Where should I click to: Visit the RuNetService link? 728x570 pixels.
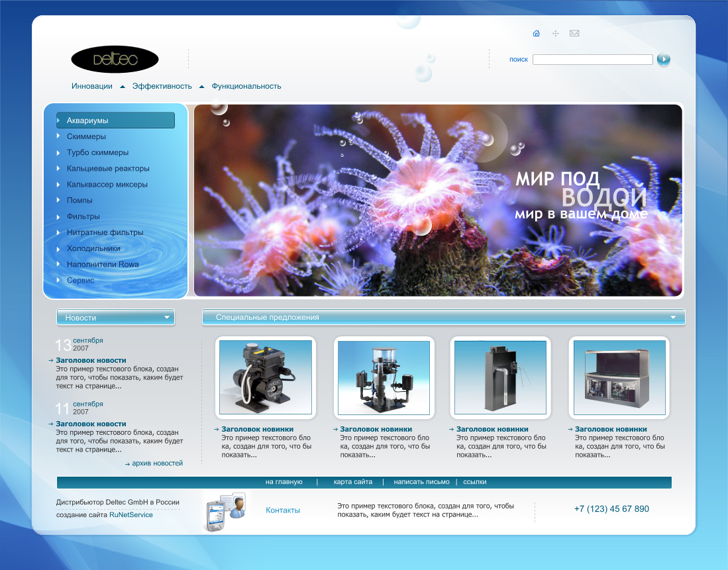pos(131,514)
